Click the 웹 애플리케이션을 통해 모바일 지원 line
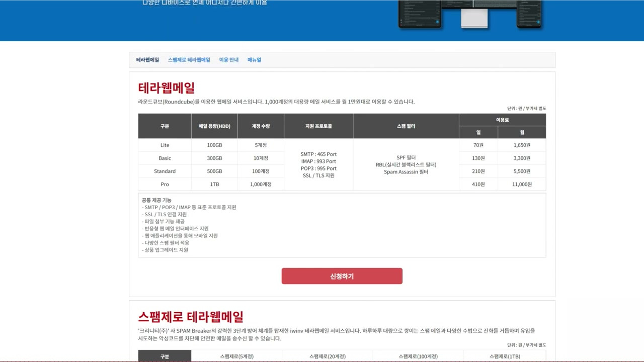The image size is (644, 362). coord(180,235)
